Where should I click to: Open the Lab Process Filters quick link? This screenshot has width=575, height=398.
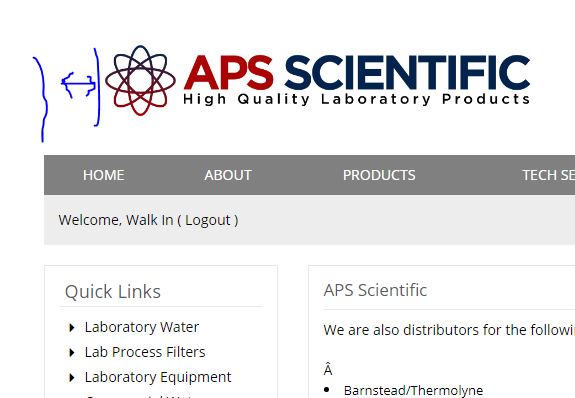pos(145,352)
